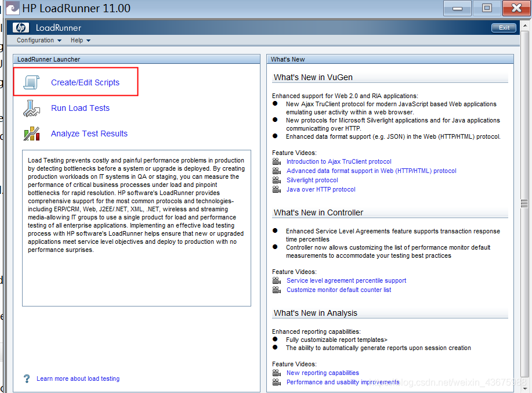Click the What's New in Controller heading
This screenshot has height=393, width=532.
pyautogui.click(x=319, y=213)
